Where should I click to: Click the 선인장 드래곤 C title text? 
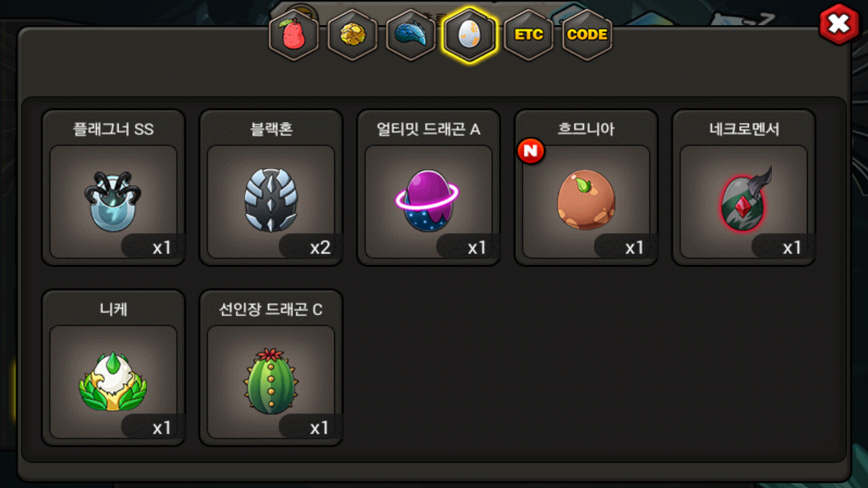pyautogui.click(x=271, y=310)
